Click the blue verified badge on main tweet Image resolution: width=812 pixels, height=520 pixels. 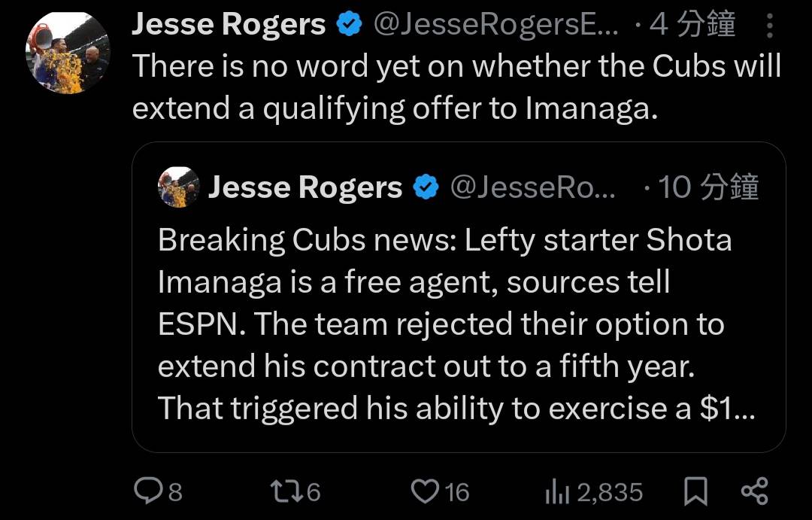[349, 25]
